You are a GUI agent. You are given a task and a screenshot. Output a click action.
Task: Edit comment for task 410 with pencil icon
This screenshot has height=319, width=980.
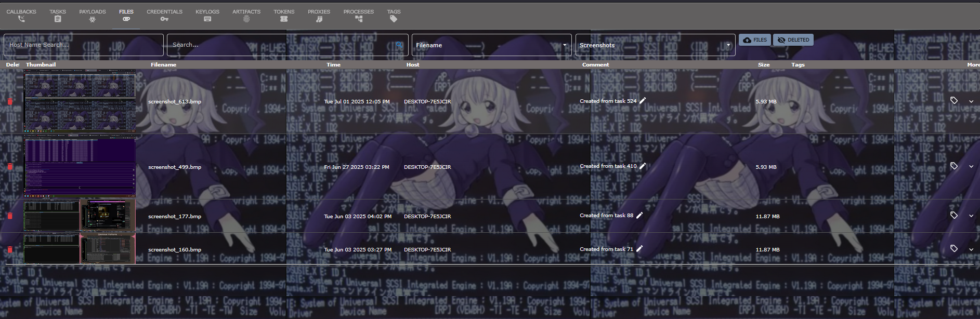[643, 166]
